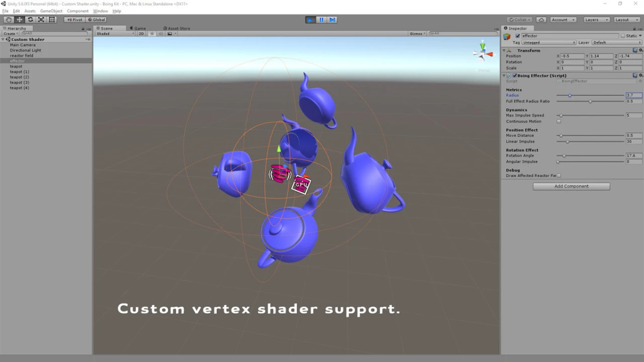Click the Rotation Angle slider handle
Viewport: 644px width, 362px height.
point(564,155)
